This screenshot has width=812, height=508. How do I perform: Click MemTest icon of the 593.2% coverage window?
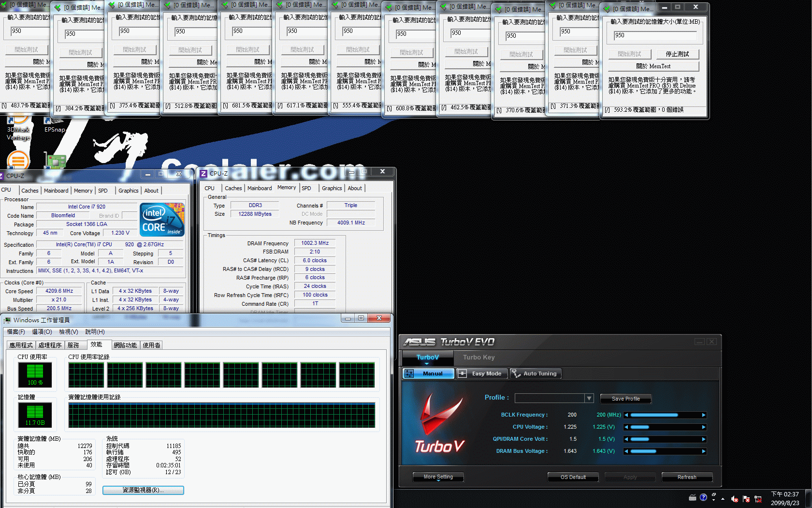click(x=607, y=9)
